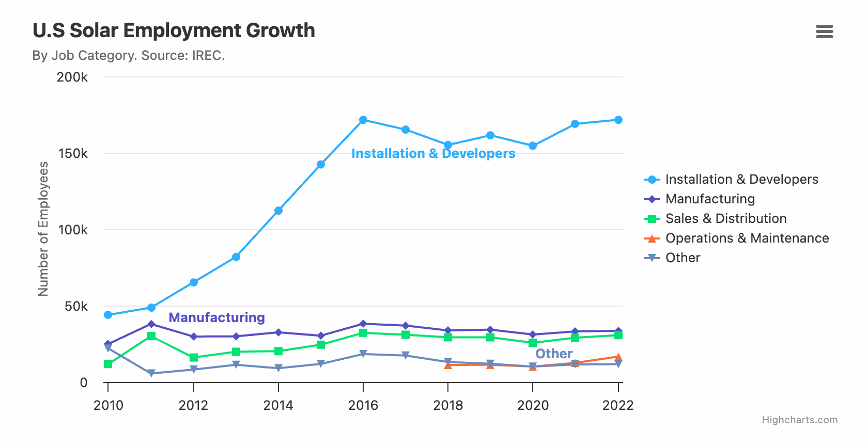The image size is (868, 447).
Task: Open the chart context menu hamburger icon
Action: point(824,31)
